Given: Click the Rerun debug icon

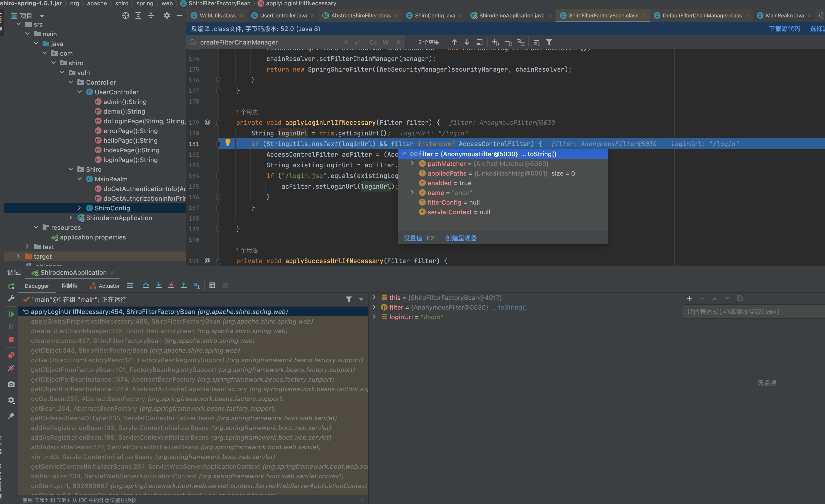Looking at the screenshot, I should 11,286.
